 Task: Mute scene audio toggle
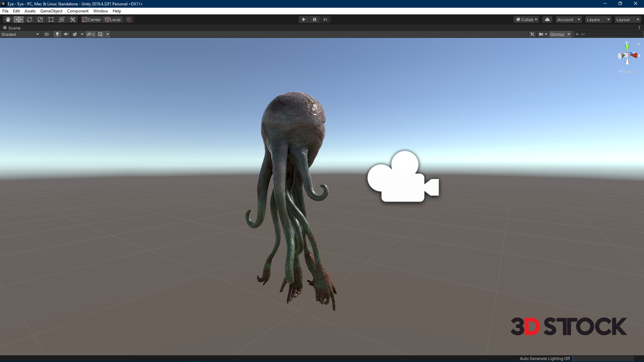66,34
